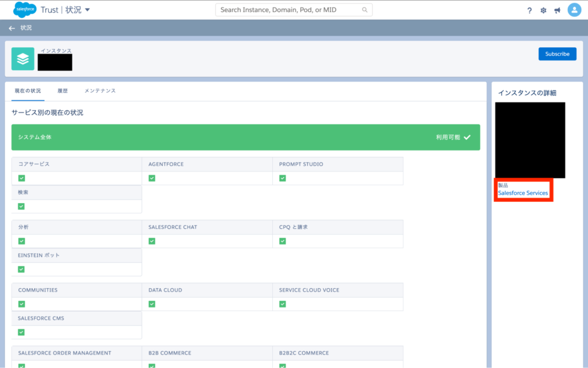Click the システム全体 status banner
This screenshot has height=368, width=588.
[246, 137]
